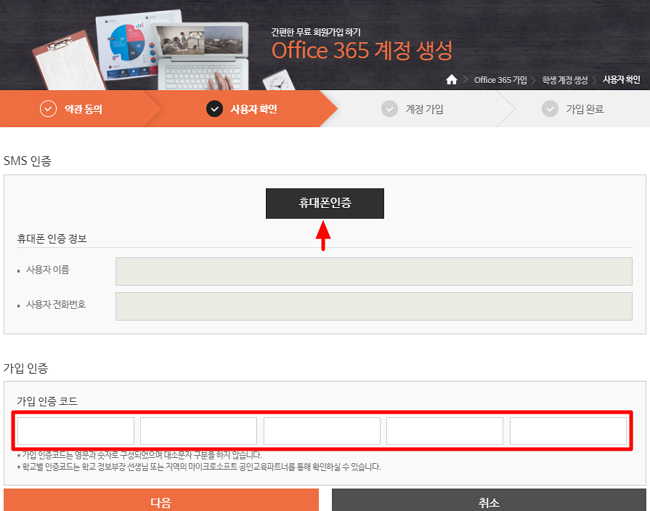650x511 pixels.
Task: Focus the third 가입 인증 코드 box
Action: [x=322, y=431]
